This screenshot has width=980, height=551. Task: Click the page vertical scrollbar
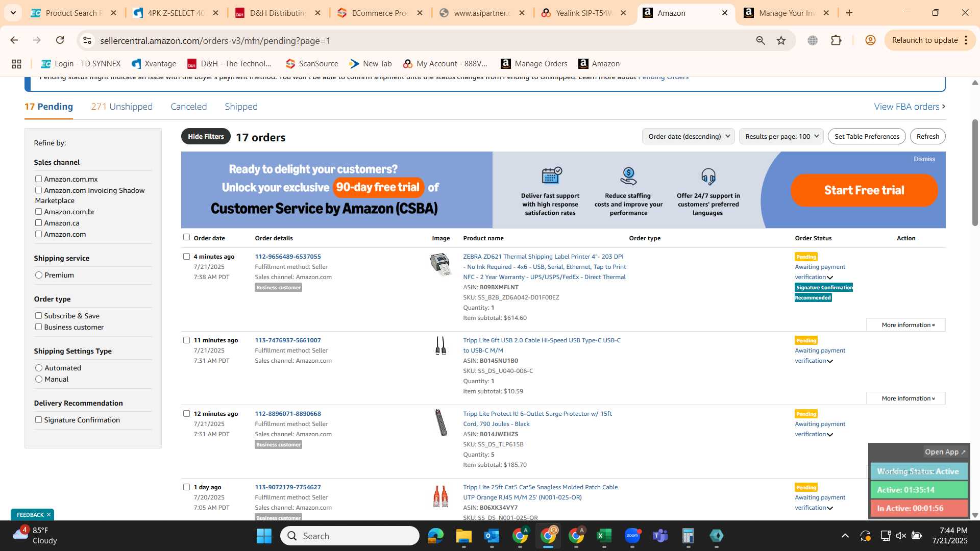(x=975, y=173)
